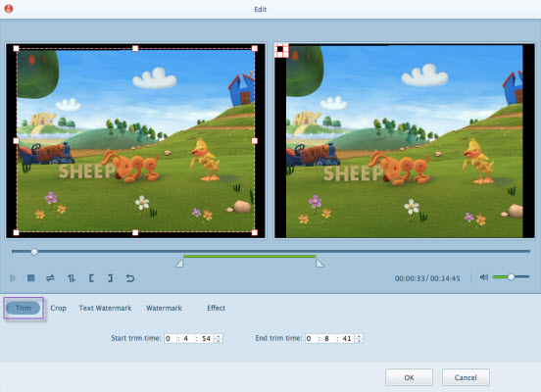Increase Start trim time stepper
Image resolution: width=541 pixels, height=392 pixels.
tap(219, 336)
